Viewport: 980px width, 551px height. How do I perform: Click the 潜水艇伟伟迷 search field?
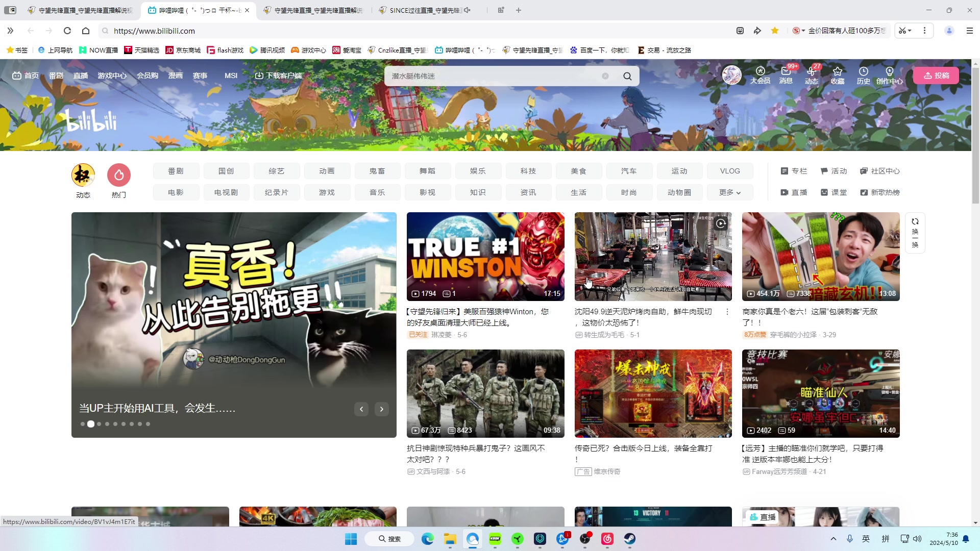(490, 76)
